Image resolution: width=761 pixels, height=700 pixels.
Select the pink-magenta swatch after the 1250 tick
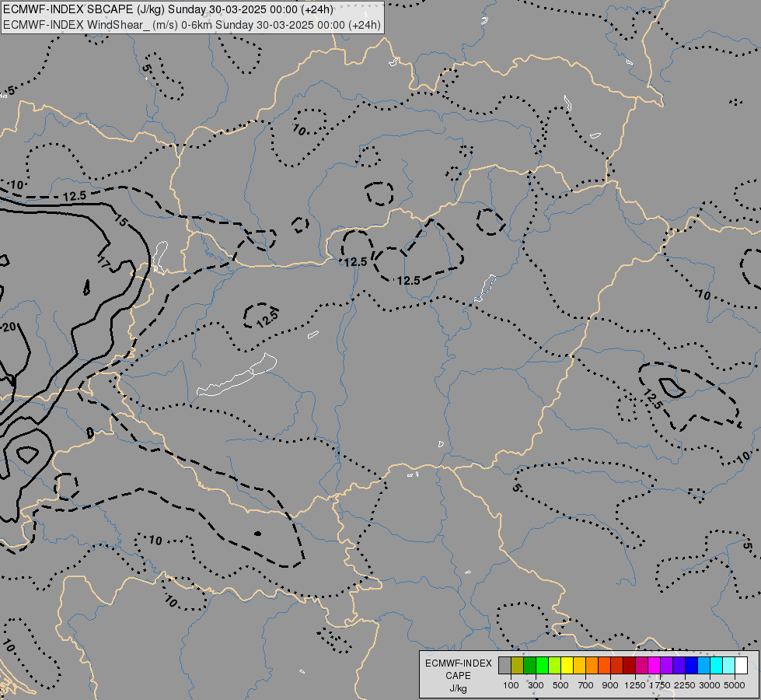pyautogui.click(x=641, y=666)
